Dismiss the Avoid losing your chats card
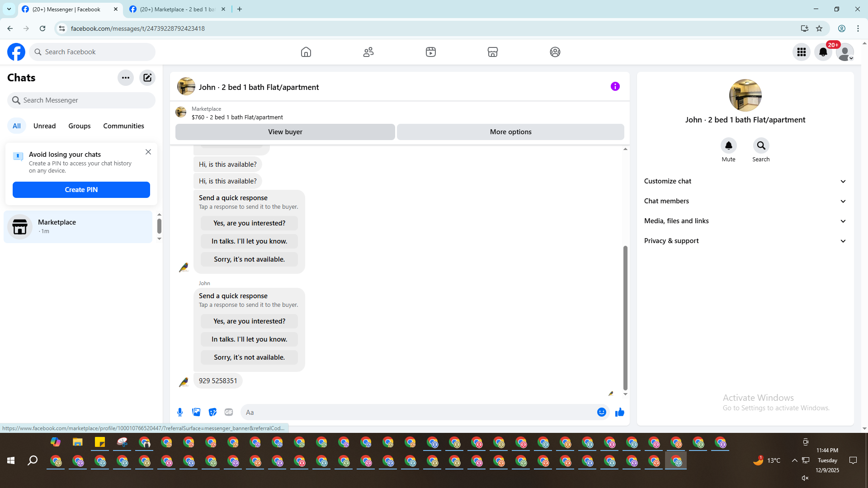The width and height of the screenshot is (868, 488). pos(148,152)
